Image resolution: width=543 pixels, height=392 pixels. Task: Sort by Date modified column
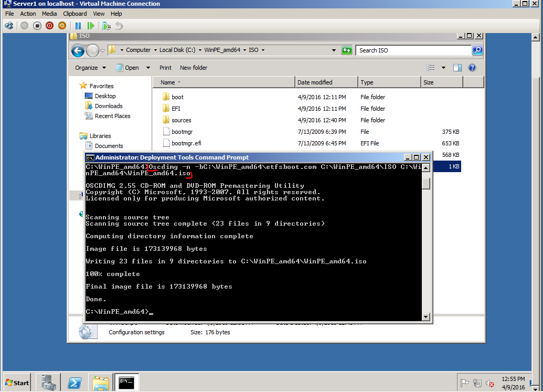pyautogui.click(x=326, y=82)
